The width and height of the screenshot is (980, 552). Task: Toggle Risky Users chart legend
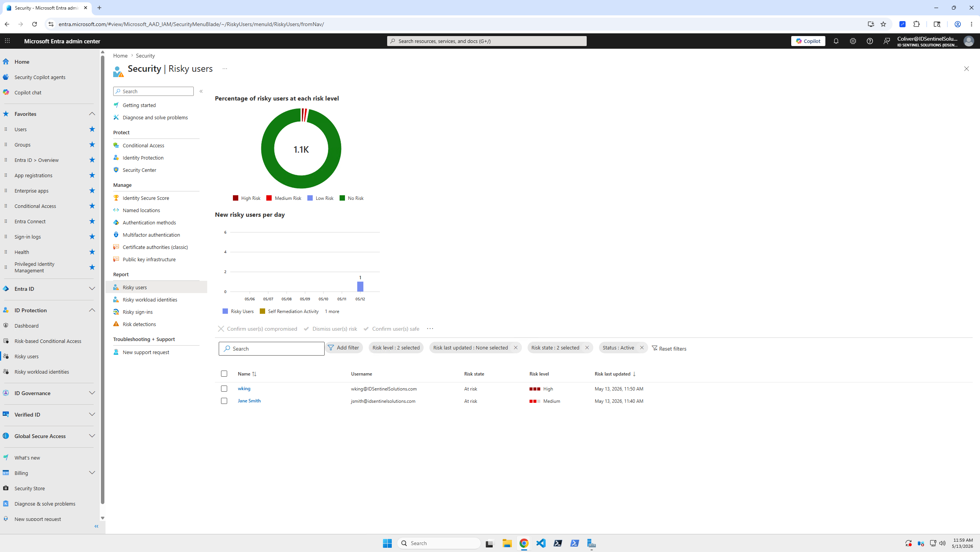(238, 311)
